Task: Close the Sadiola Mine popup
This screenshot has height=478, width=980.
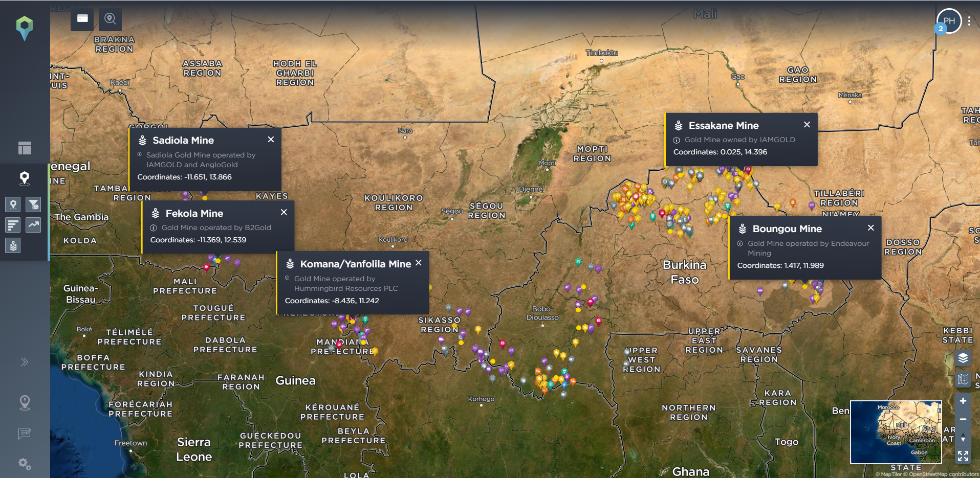Action: point(271,139)
